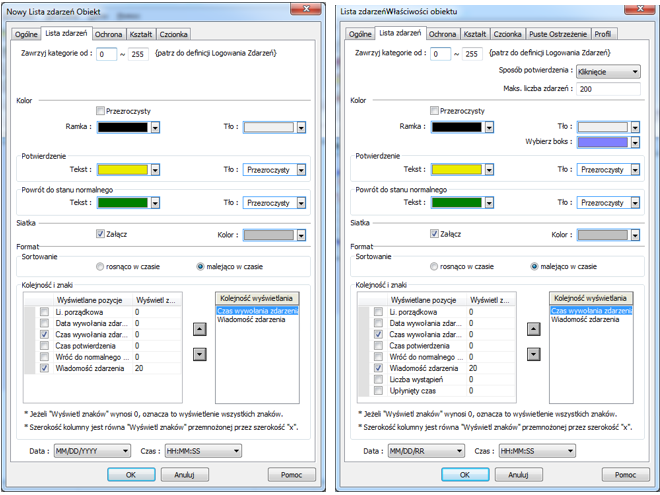Check 'Data wywołania zdar...' in left dialog
Viewport: 660px width, 495px height.
click(44, 323)
